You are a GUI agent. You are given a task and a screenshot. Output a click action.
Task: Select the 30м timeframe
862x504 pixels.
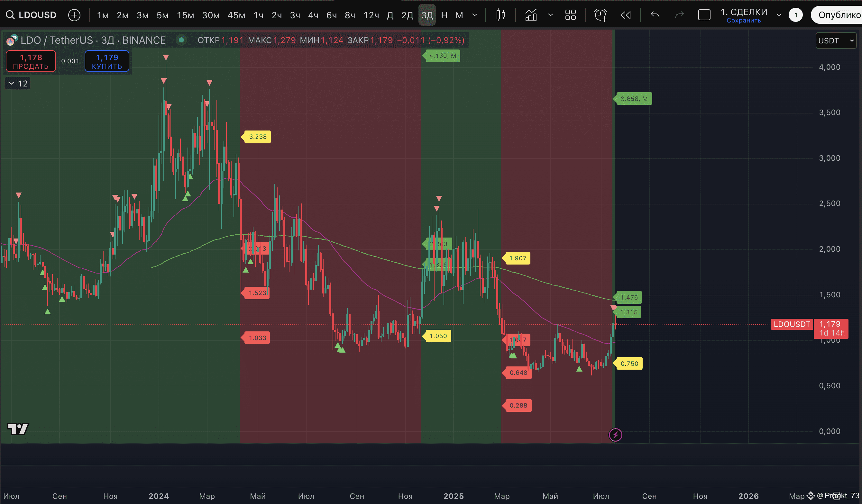[211, 15]
